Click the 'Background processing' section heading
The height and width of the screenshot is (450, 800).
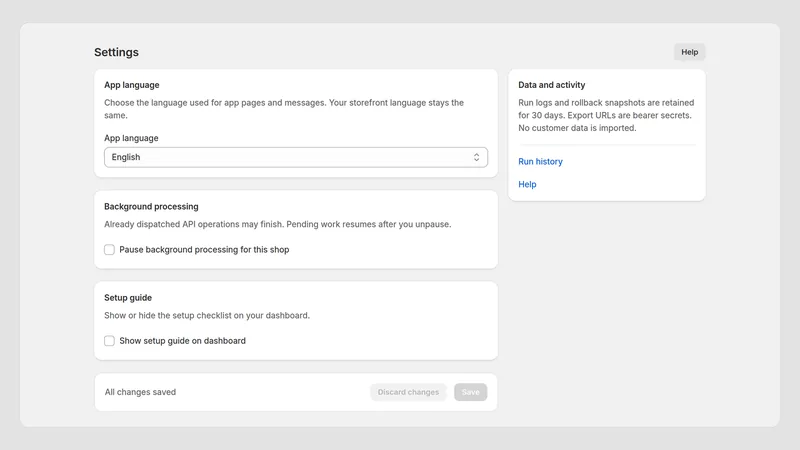(x=151, y=206)
